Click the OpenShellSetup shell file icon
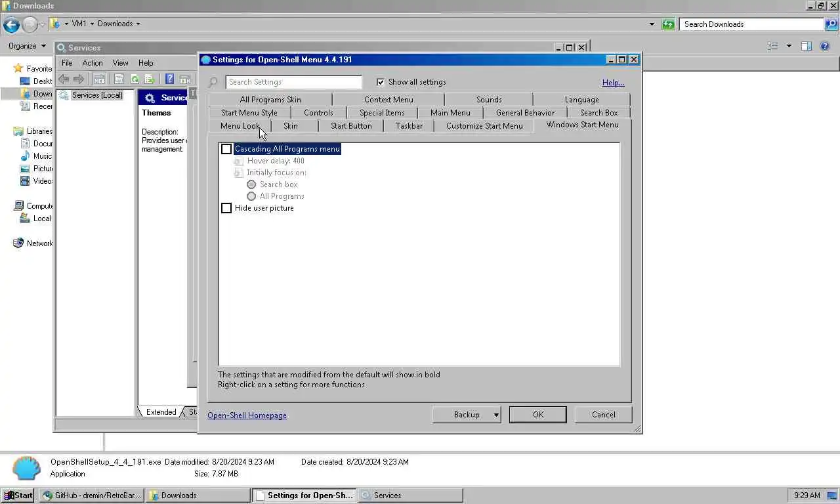 tap(26, 467)
